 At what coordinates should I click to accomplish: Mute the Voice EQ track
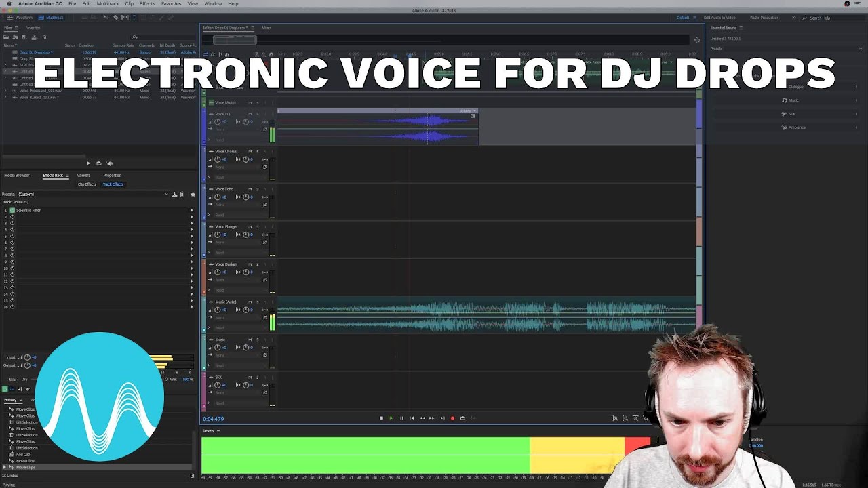(250, 114)
